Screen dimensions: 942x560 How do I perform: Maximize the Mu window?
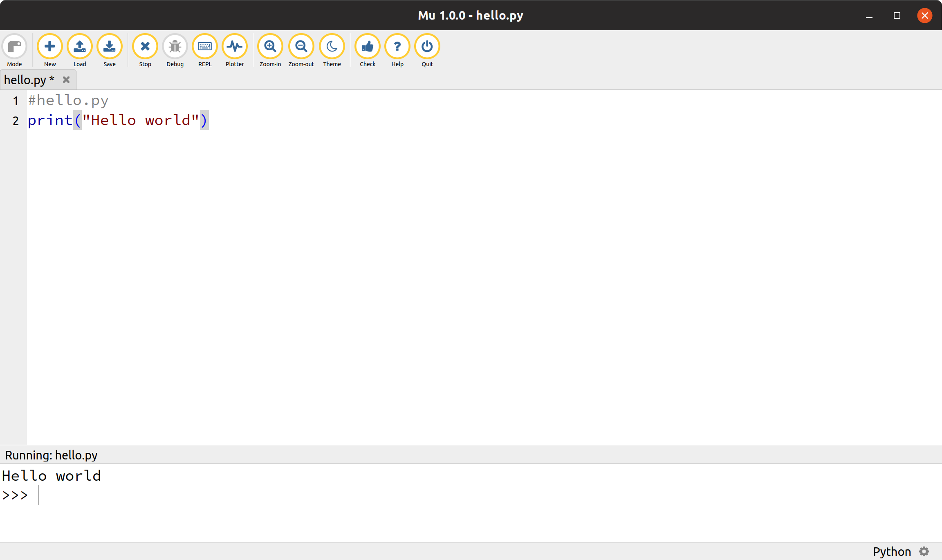point(897,16)
